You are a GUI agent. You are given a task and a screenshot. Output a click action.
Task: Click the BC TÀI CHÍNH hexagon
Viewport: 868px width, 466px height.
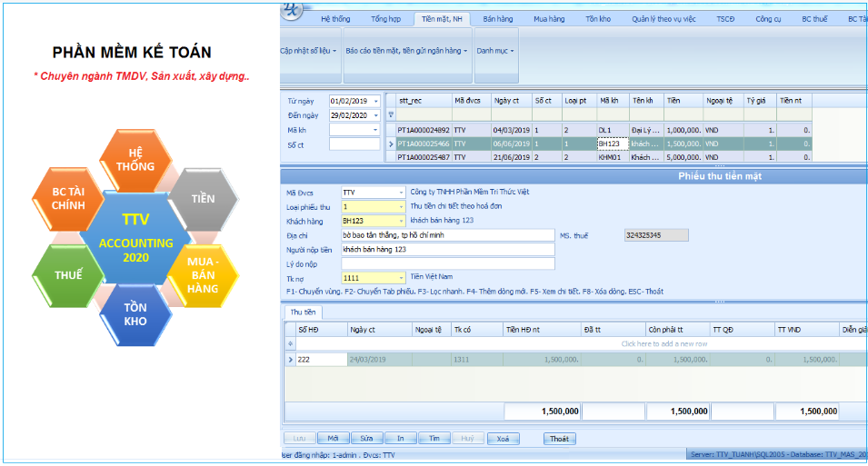click(68, 199)
